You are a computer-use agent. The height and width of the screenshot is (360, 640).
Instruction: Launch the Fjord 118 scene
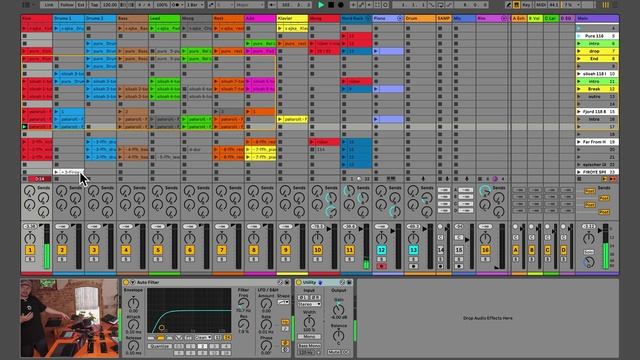click(x=579, y=111)
